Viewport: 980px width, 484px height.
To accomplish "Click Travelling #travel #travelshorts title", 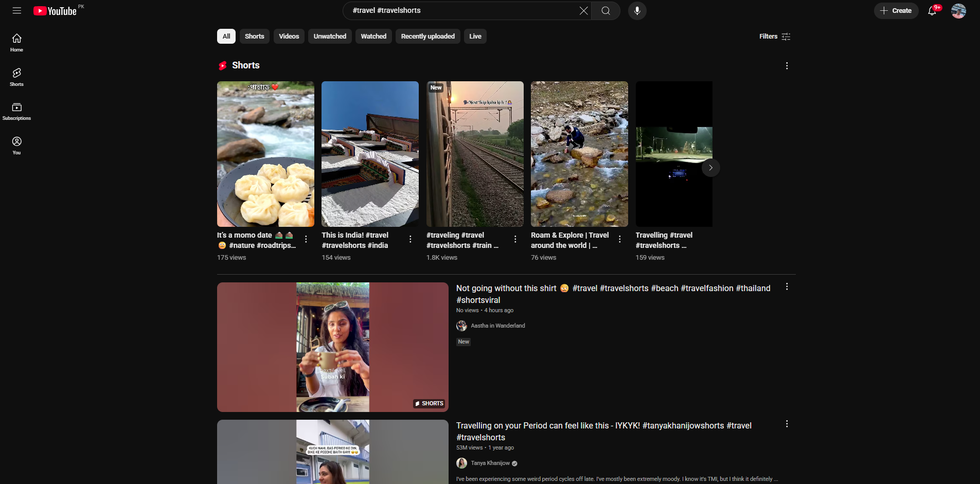I will click(x=664, y=240).
